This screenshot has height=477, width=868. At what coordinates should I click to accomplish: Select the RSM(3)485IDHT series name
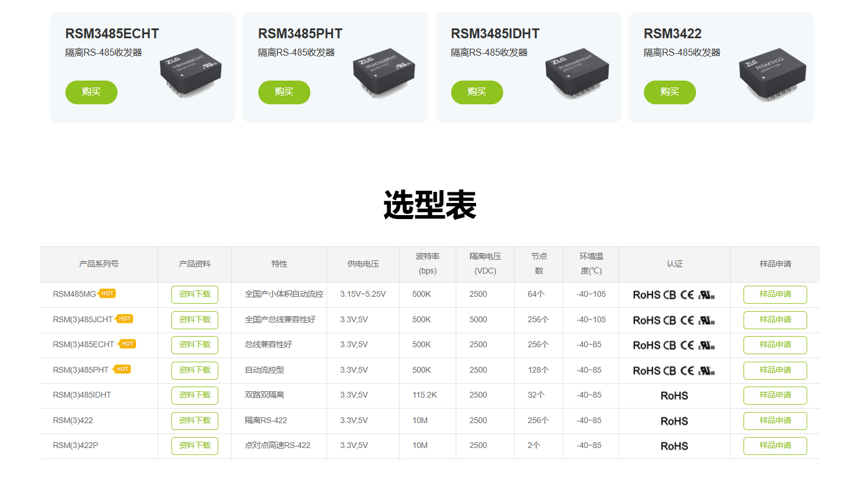point(82,395)
